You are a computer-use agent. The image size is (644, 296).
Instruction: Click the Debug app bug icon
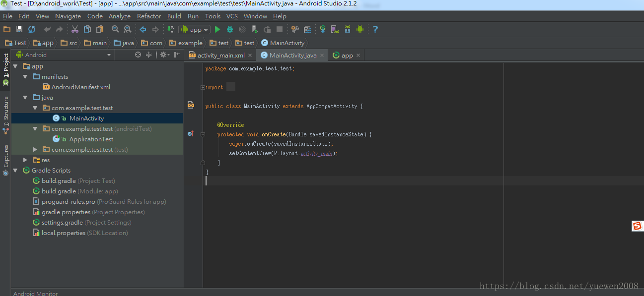(x=230, y=30)
